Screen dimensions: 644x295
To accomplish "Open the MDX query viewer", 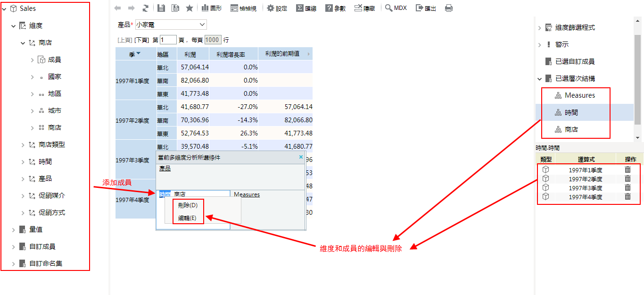I will tap(396, 8).
